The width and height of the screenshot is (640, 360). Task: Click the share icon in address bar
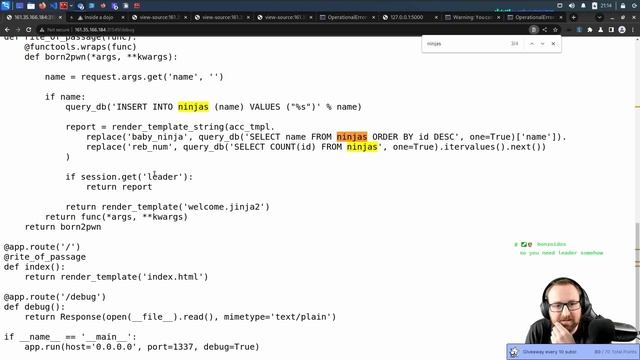(544, 30)
